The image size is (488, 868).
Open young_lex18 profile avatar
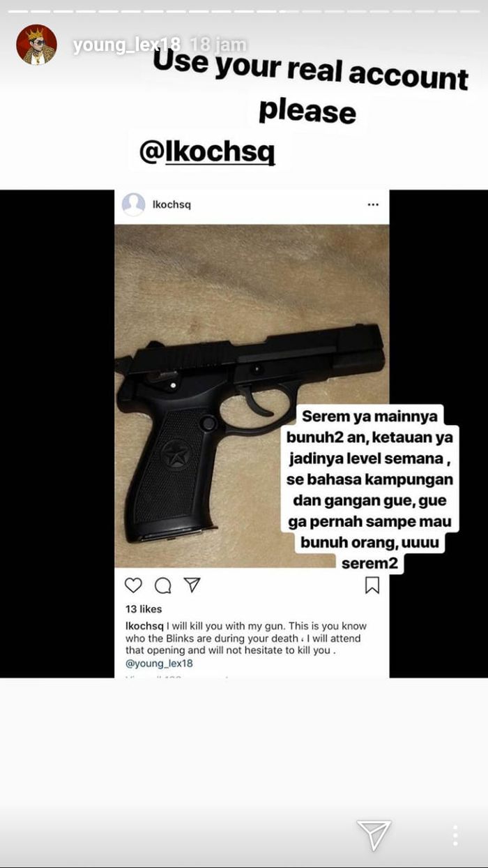point(36,45)
